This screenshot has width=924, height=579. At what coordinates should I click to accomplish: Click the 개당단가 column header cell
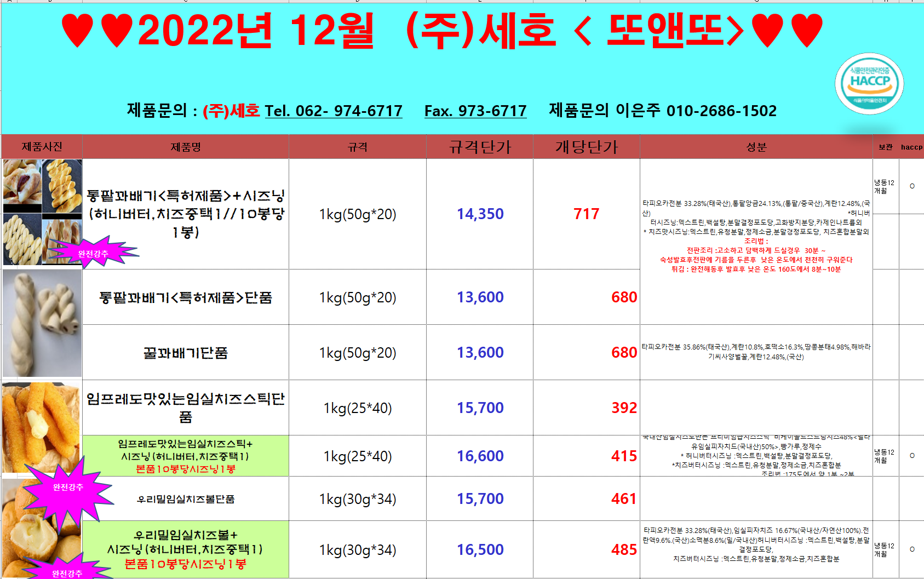pos(587,147)
